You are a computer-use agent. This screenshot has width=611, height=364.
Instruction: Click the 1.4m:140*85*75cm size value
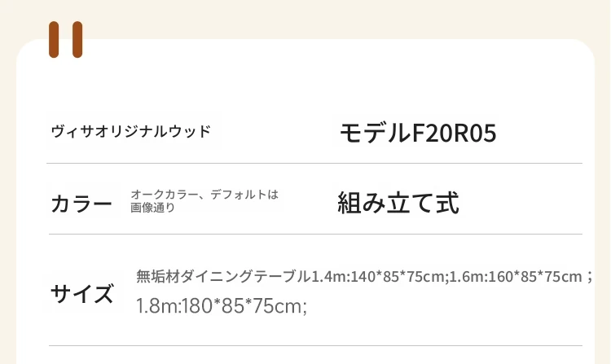point(379,276)
